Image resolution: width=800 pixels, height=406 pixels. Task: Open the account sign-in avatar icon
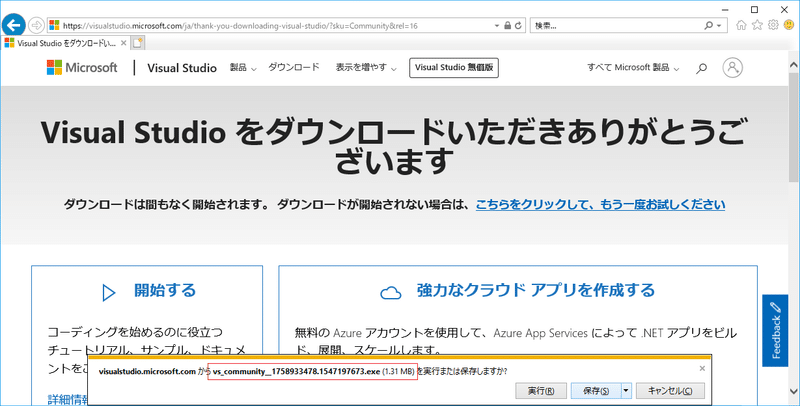(732, 67)
